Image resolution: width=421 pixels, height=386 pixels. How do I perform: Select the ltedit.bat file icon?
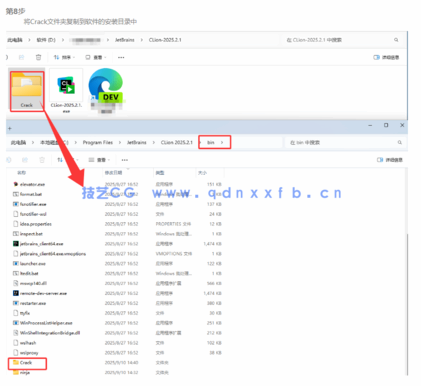pos(15,273)
